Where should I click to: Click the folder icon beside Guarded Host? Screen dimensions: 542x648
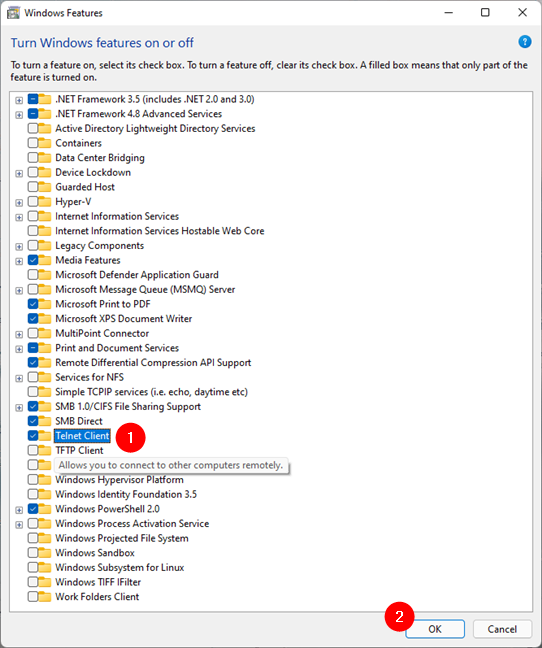pyautogui.click(x=45, y=187)
